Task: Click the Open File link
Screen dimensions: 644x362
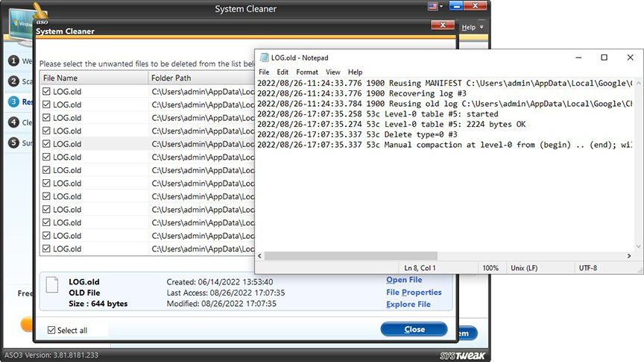Action: pyautogui.click(x=404, y=280)
